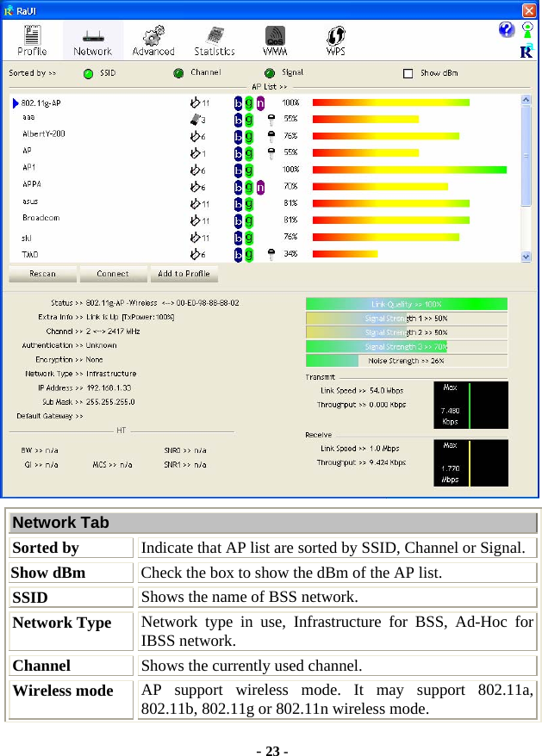Click the AP list scroll down arrow
The image size is (542, 756).
tap(526, 257)
